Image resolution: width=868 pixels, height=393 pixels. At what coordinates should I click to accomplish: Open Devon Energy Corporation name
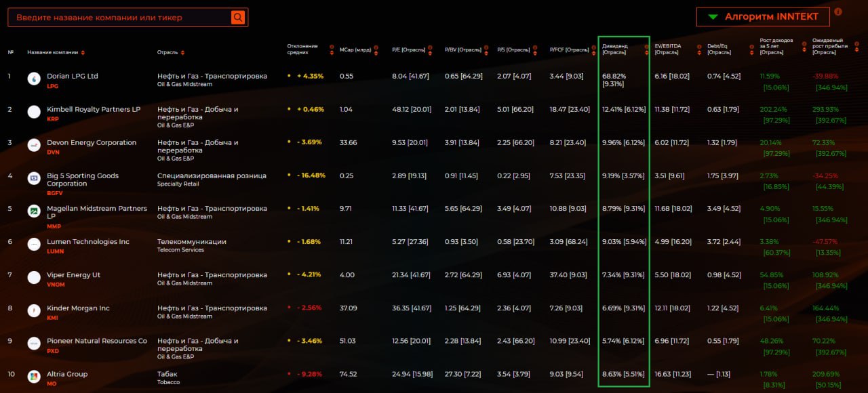92,142
